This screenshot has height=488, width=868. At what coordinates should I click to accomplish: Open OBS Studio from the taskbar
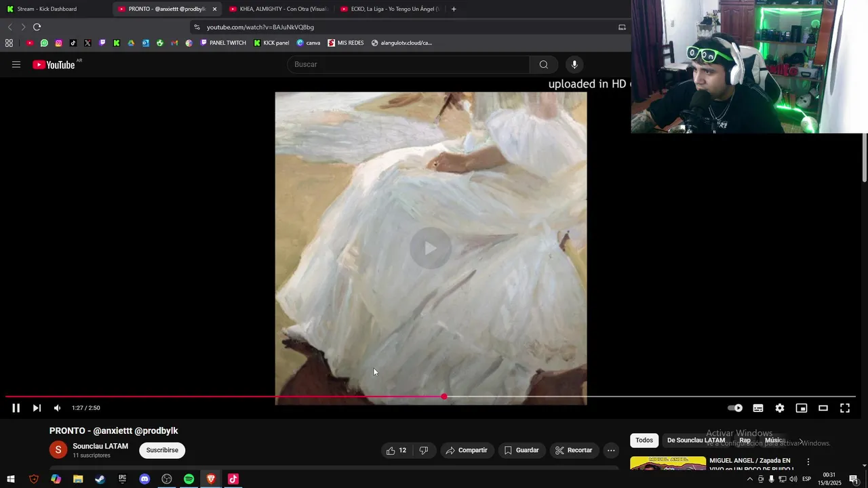point(167,479)
